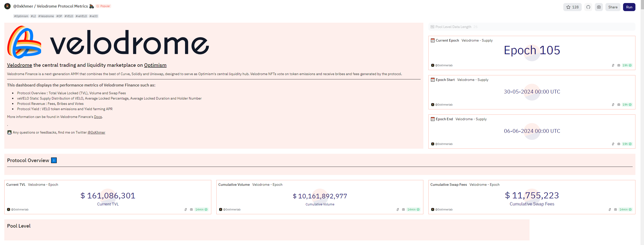The height and width of the screenshot is (245, 644).
Task: Open Velodrome - Epoch link in the Current TVL card
Action: 43,185
